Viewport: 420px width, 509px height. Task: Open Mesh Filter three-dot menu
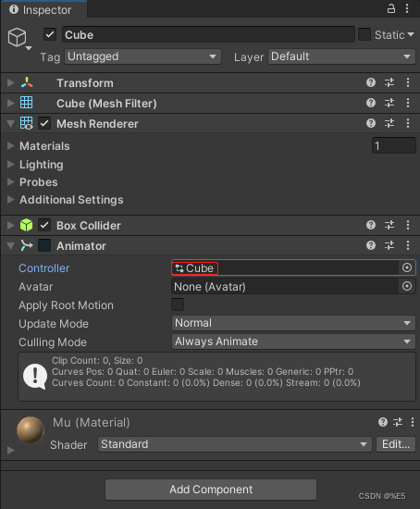pos(408,103)
